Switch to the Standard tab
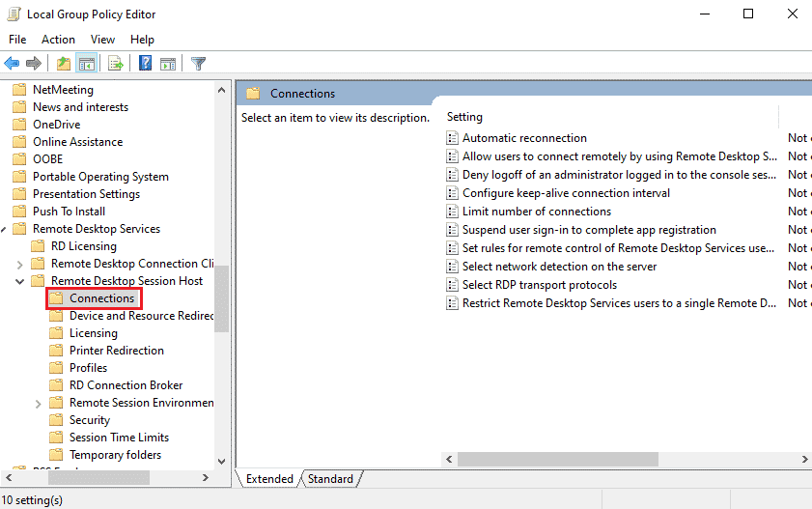Screen dimensions: 812x509 [x=330, y=479]
